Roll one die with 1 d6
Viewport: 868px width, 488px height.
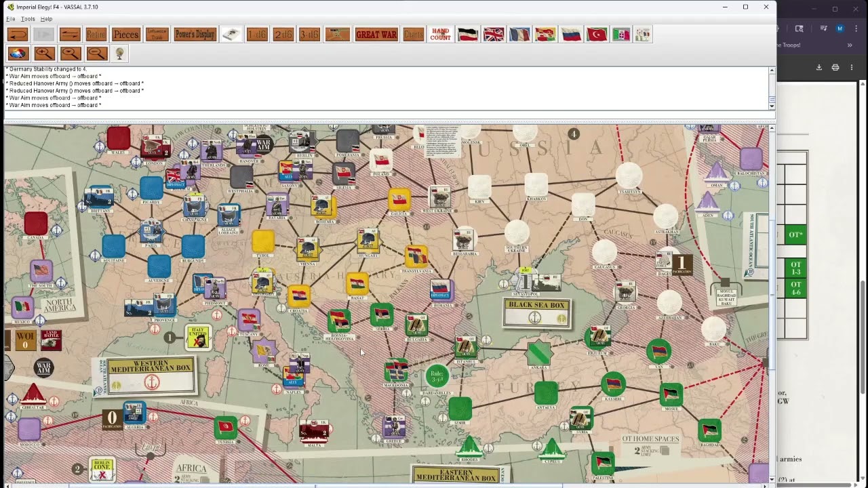click(x=257, y=35)
